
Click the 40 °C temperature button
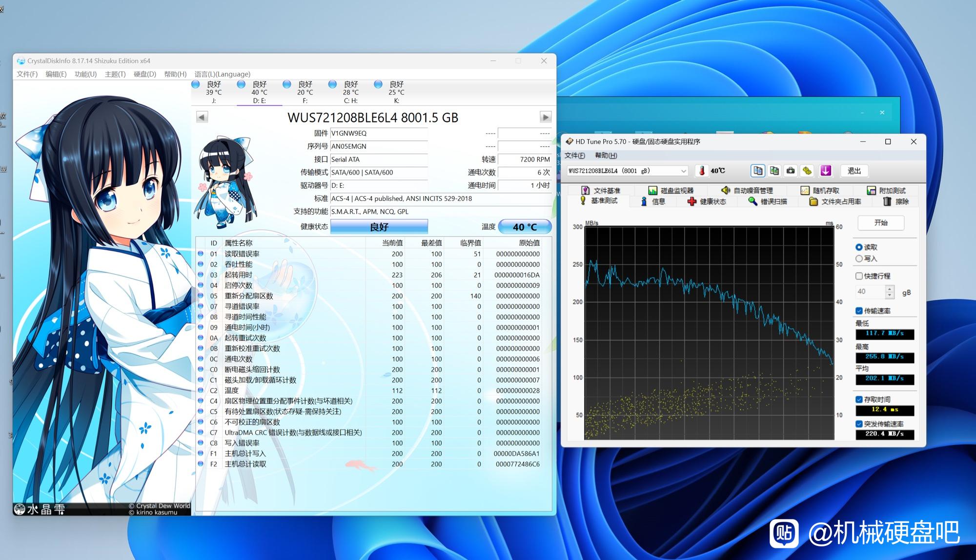coord(525,227)
